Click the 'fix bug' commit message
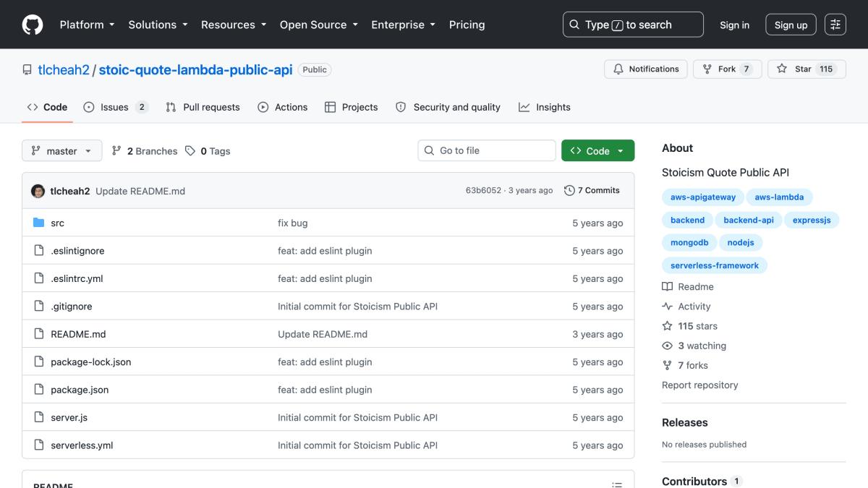The height and width of the screenshot is (488, 868). (x=293, y=223)
